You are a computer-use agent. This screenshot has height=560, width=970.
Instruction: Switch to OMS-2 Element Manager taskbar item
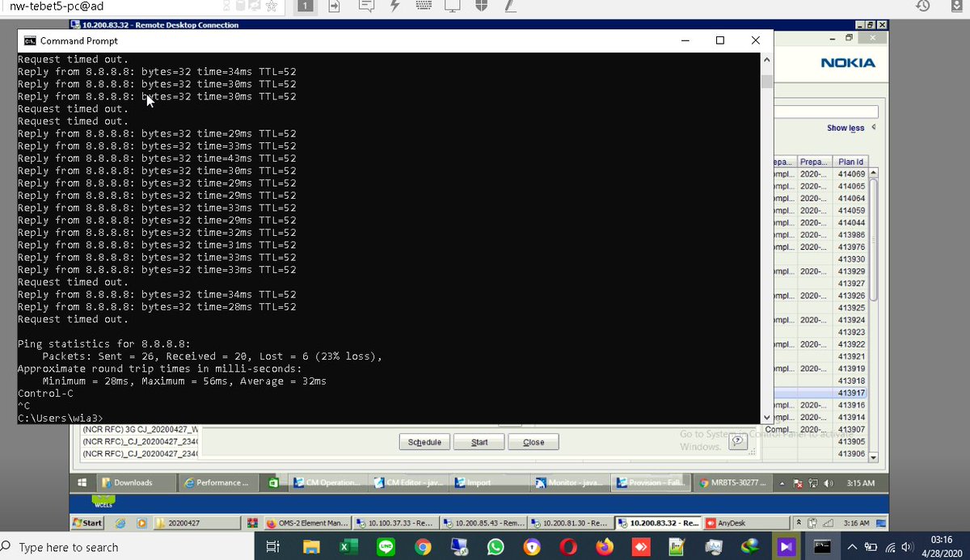pos(307,523)
